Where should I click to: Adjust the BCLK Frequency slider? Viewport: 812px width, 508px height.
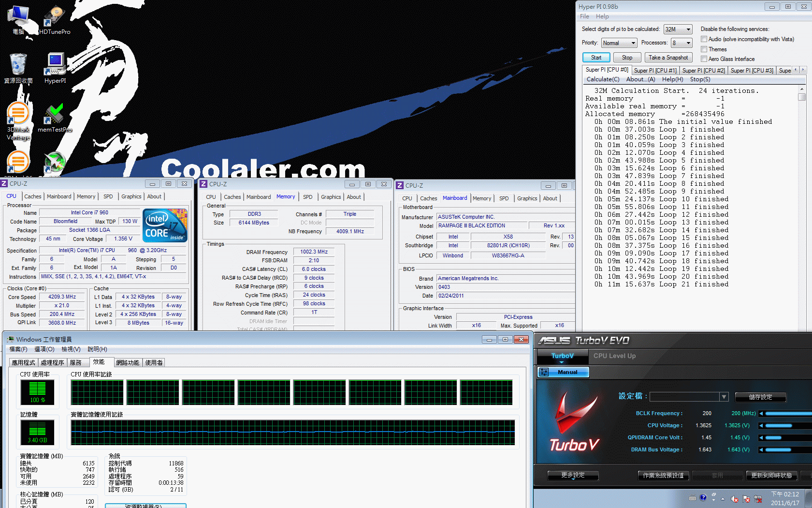tap(788, 414)
